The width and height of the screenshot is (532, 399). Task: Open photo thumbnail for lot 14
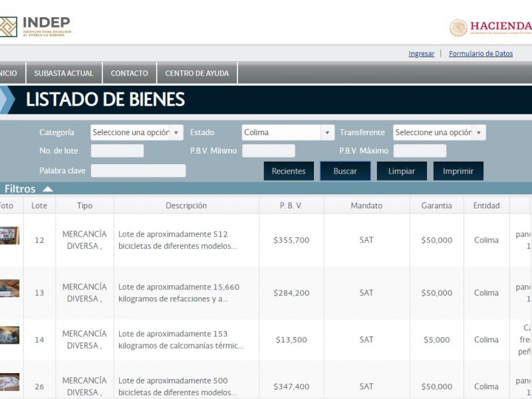[x=9, y=335]
